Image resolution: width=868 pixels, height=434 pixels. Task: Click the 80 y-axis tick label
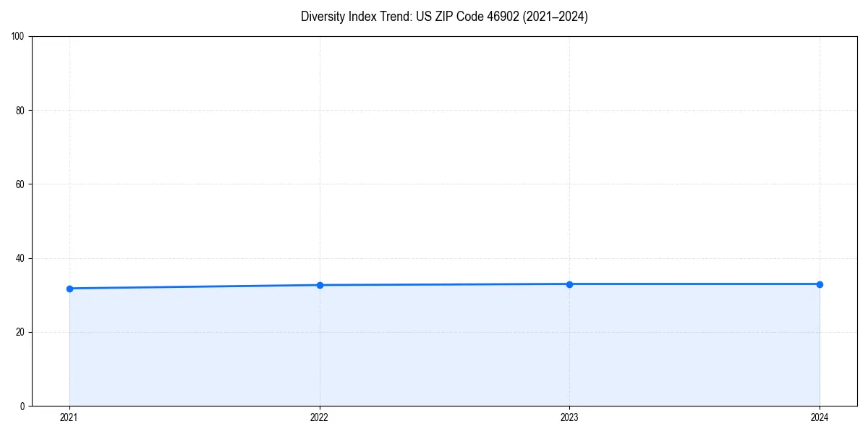tap(20, 108)
